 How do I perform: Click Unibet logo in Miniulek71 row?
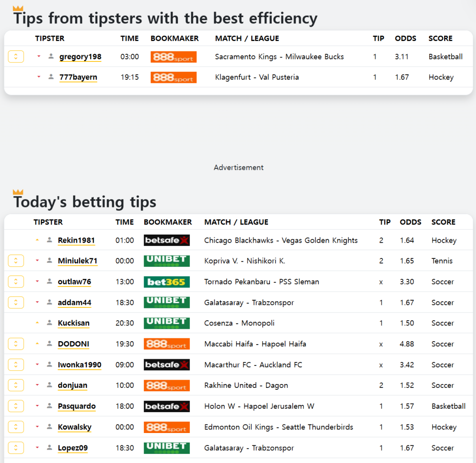click(x=167, y=261)
